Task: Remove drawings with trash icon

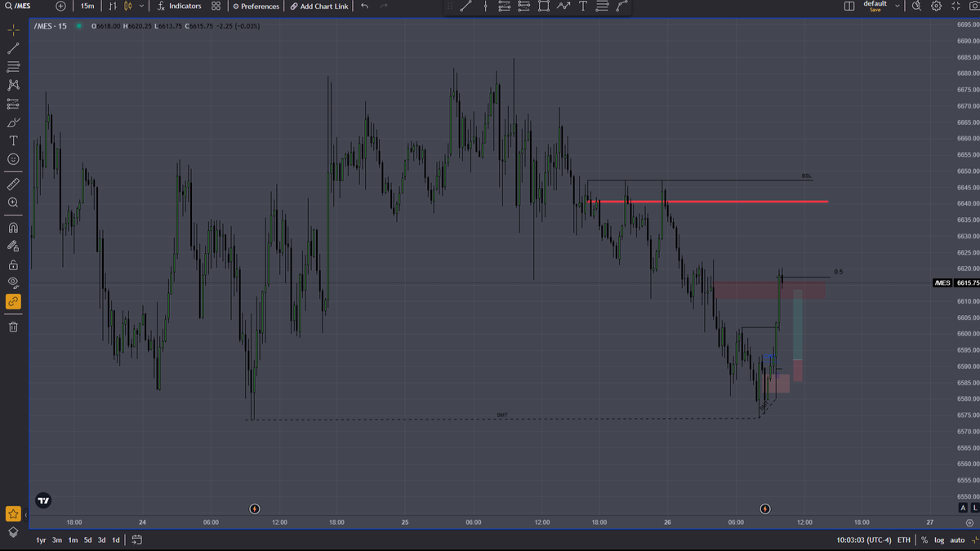Action: pos(13,327)
